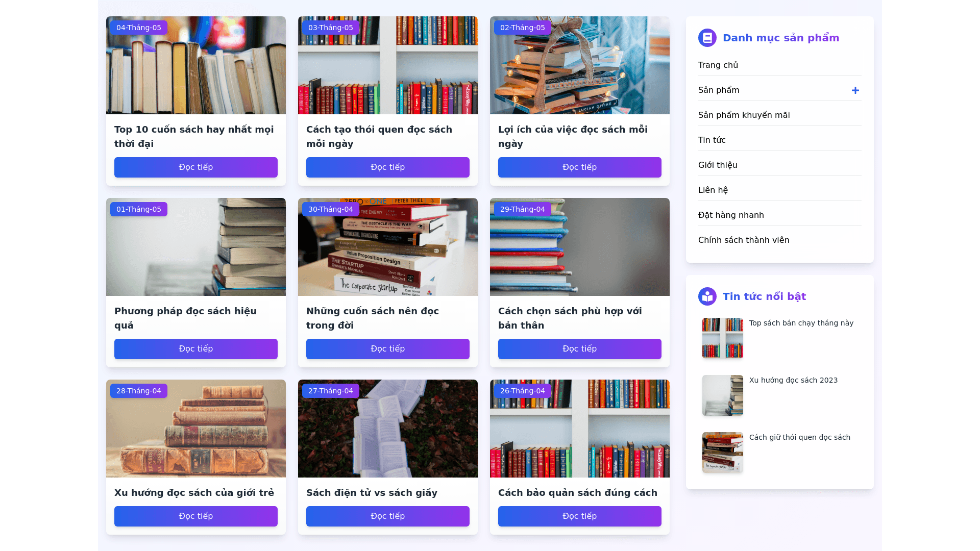Viewport: 980px width, 551px height.
Task: Go to Tin tức in sidebar menu
Action: click(x=712, y=140)
